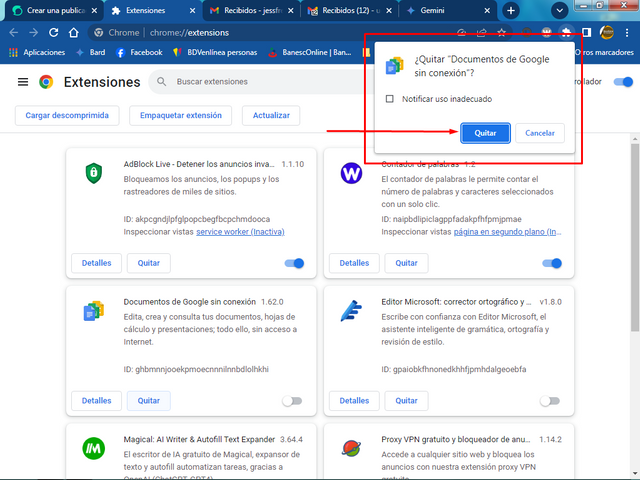This screenshot has width=640, height=480.
Task: Click the Documentos de Google sin conexión card icon
Action: (94, 311)
